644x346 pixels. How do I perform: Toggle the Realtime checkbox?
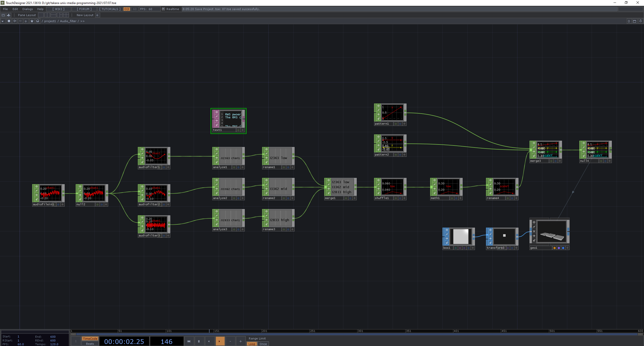tap(163, 9)
